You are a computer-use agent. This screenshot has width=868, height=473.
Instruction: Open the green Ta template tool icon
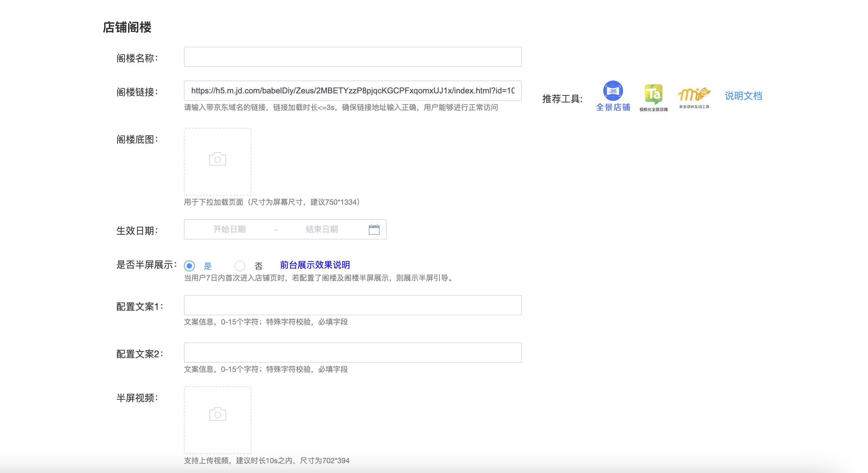coord(653,94)
